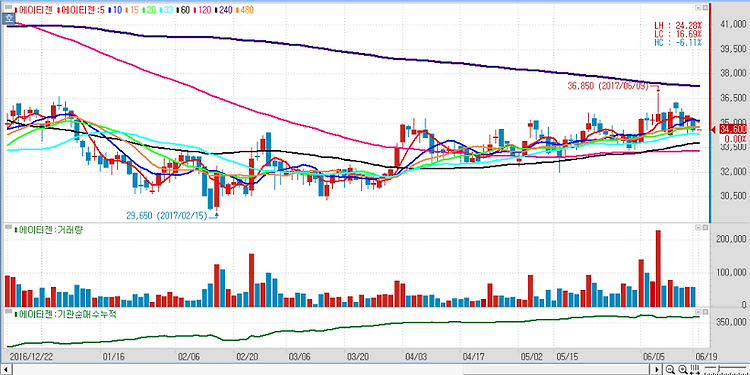The height and width of the screenshot is (375, 750).
Task: Zoom out the chart with minus magnifier
Action: click(x=670, y=369)
